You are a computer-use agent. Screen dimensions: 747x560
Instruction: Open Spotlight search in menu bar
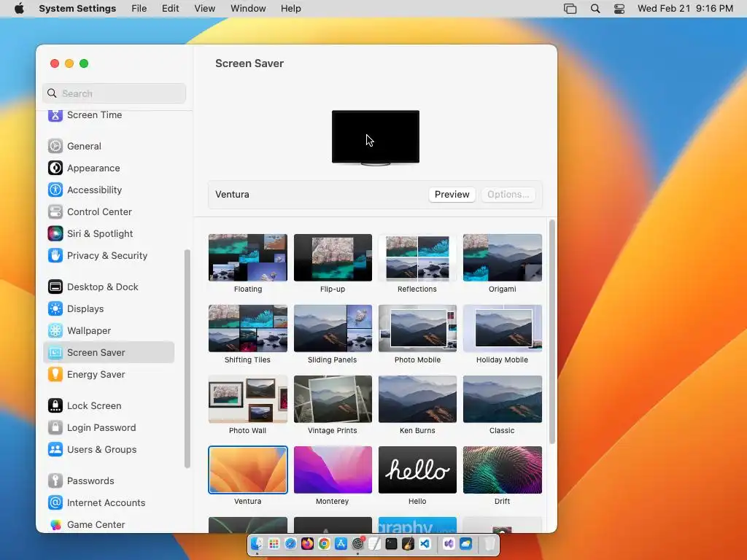[595, 9]
